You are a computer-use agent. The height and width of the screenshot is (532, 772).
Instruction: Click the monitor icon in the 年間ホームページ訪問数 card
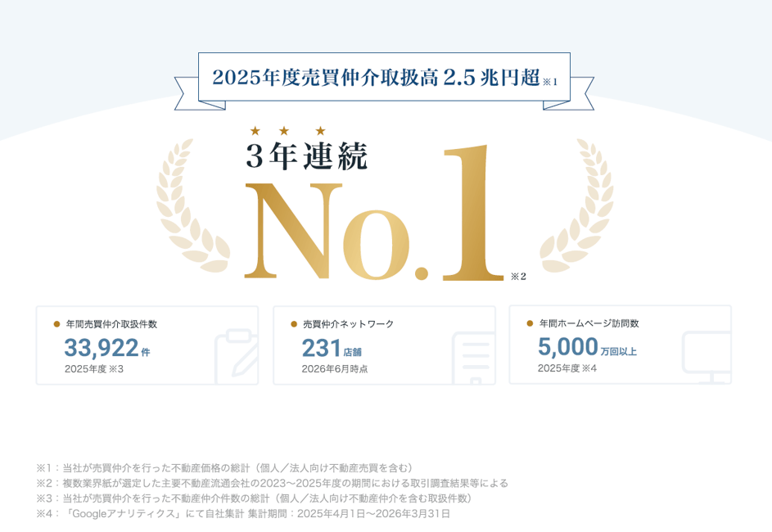click(707, 358)
